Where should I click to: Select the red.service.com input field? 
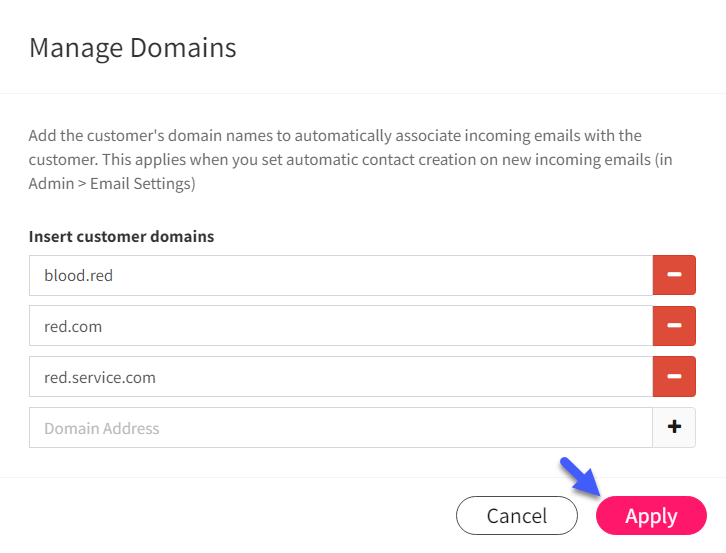[x=341, y=377]
